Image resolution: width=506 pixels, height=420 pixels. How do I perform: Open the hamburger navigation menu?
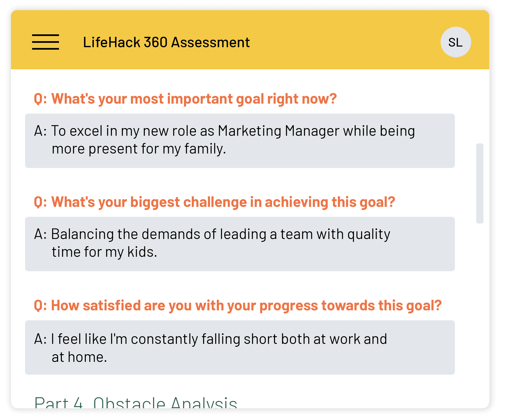pos(45,42)
